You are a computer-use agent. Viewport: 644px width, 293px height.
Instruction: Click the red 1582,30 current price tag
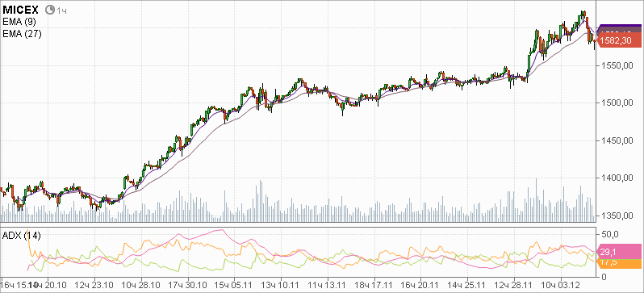(x=618, y=40)
